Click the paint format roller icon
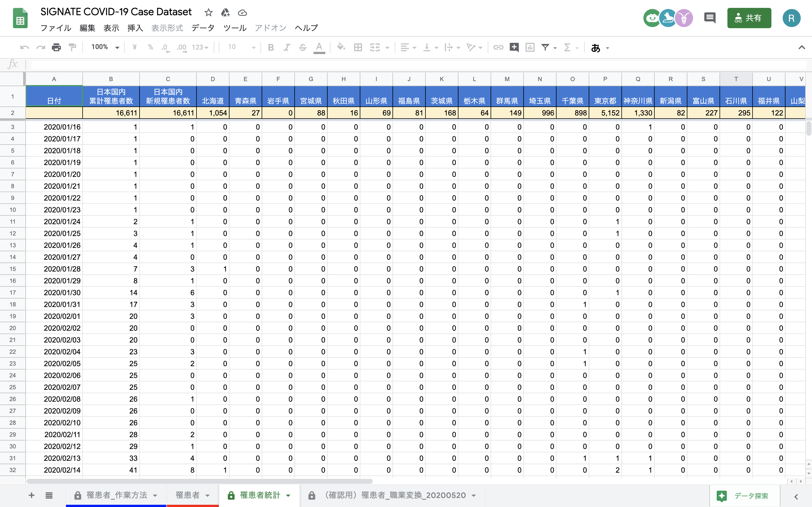 [72, 47]
